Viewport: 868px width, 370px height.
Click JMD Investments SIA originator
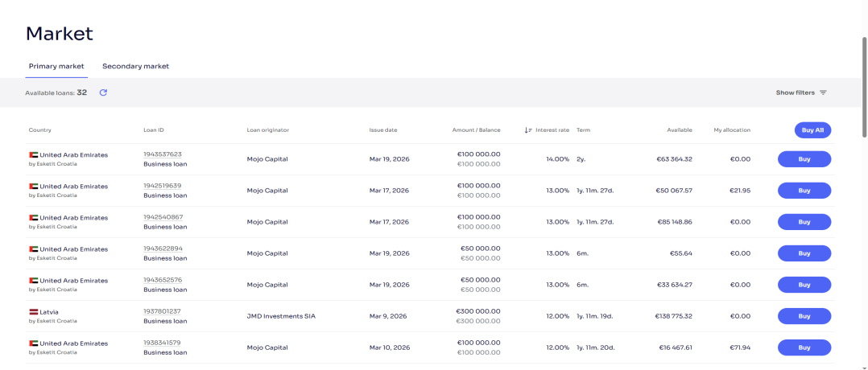(281, 316)
